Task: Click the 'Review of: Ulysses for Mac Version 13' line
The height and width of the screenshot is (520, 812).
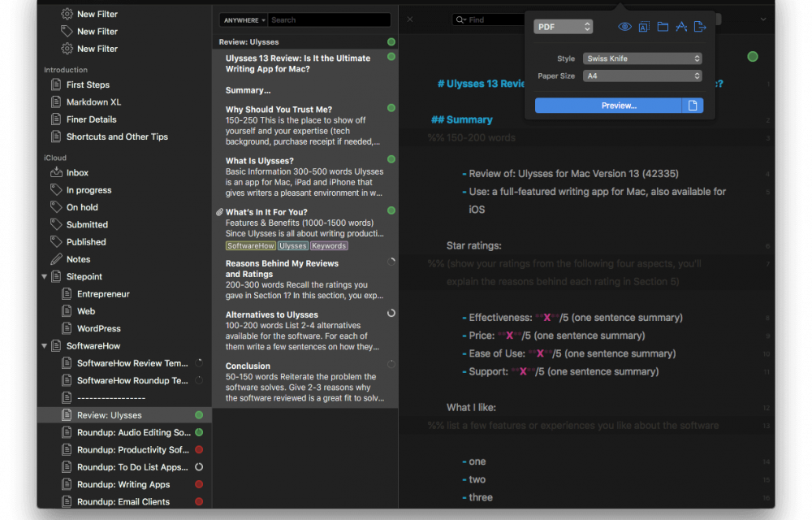Action: coord(573,174)
